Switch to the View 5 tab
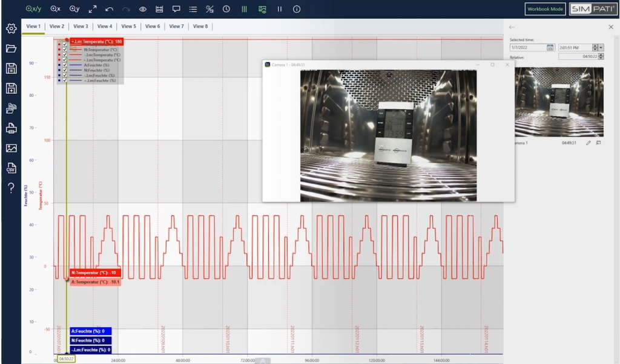The image size is (620, 364). coord(128,26)
